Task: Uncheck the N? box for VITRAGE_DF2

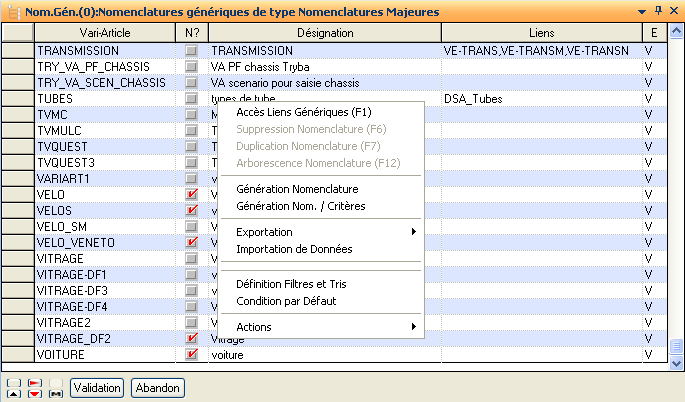Action: click(192, 339)
